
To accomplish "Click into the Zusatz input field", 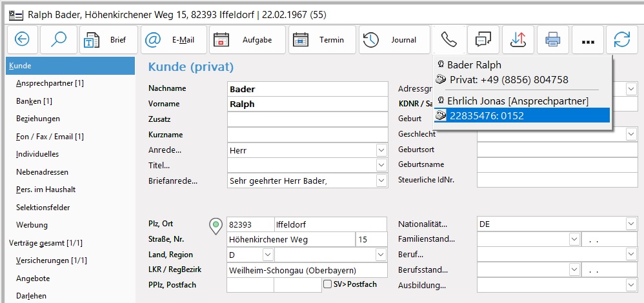I will tap(307, 119).
